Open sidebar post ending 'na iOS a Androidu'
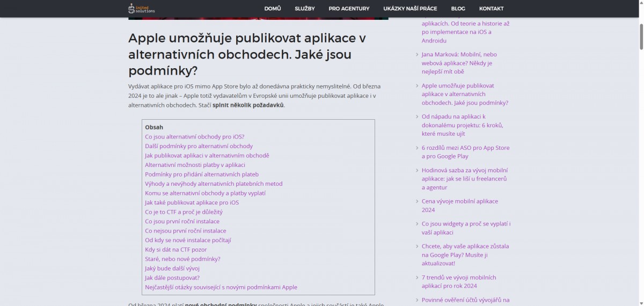644x306 pixels. [x=465, y=32]
